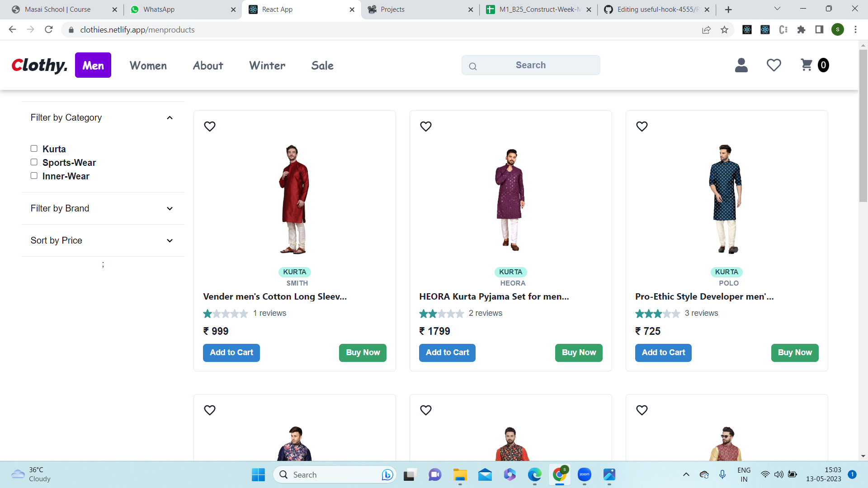
Task: Open the Zoom app from the taskbar
Action: point(584,474)
